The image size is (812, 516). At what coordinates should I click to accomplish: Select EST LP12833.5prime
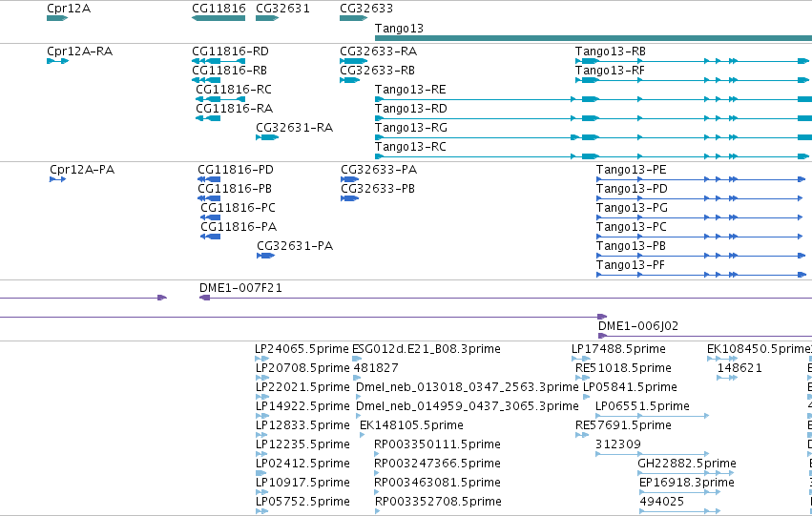point(302,426)
